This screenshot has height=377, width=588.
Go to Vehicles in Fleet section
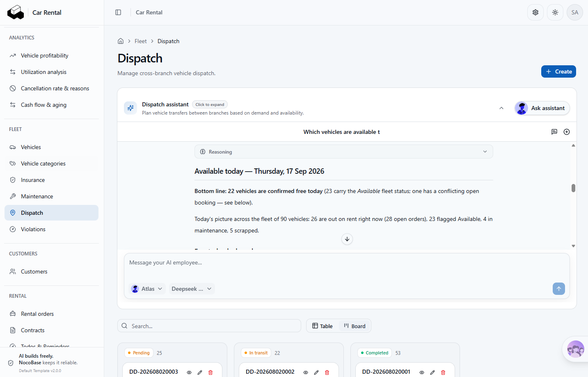(51, 147)
